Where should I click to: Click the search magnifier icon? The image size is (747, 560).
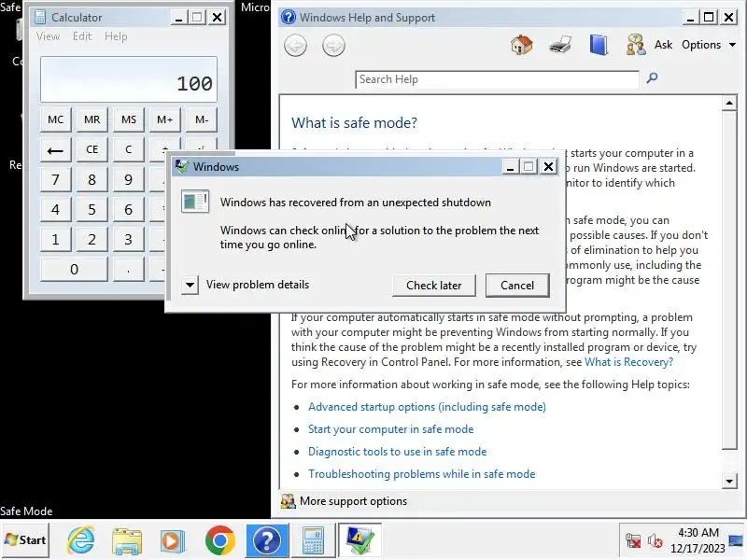pyautogui.click(x=652, y=77)
